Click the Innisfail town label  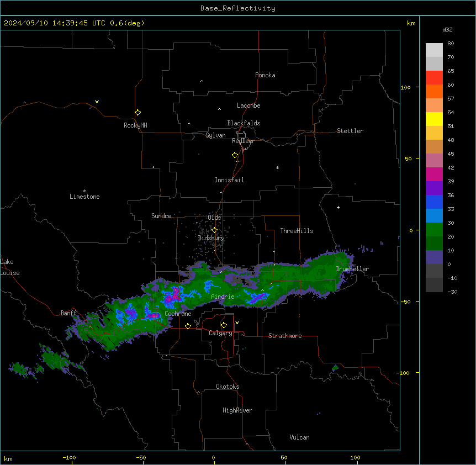(x=229, y=180)
